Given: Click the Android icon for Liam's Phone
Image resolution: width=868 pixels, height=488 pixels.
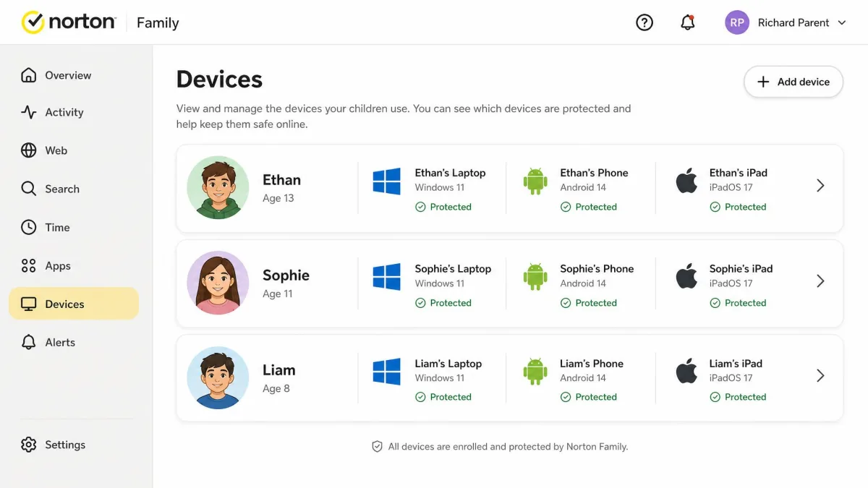Looking at the screenshot, I should (x=535, y=372).
